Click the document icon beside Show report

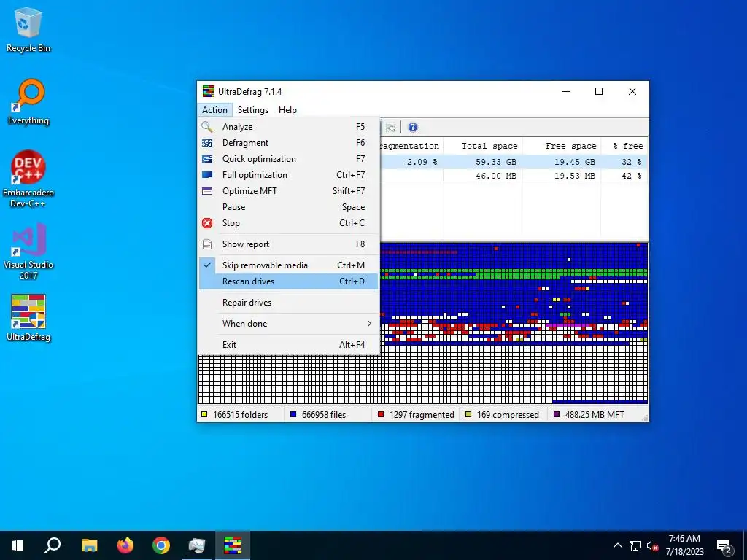point(207,244)
